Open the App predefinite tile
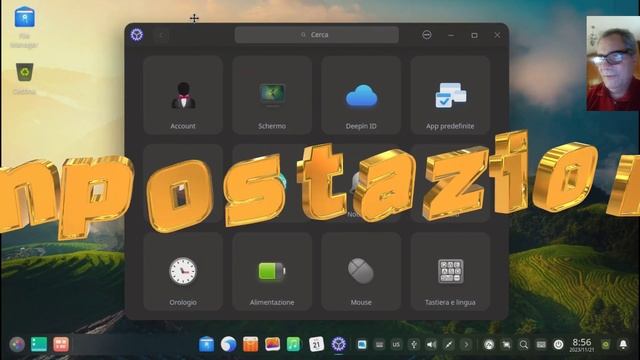 pyautogui.click(x=450, y=95)
